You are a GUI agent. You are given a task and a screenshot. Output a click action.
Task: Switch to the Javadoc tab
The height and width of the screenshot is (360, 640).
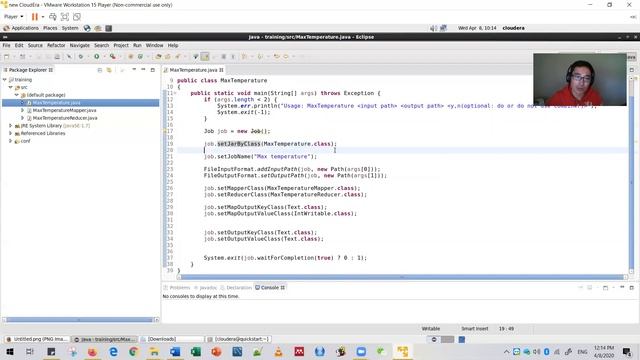pos(205,288)
